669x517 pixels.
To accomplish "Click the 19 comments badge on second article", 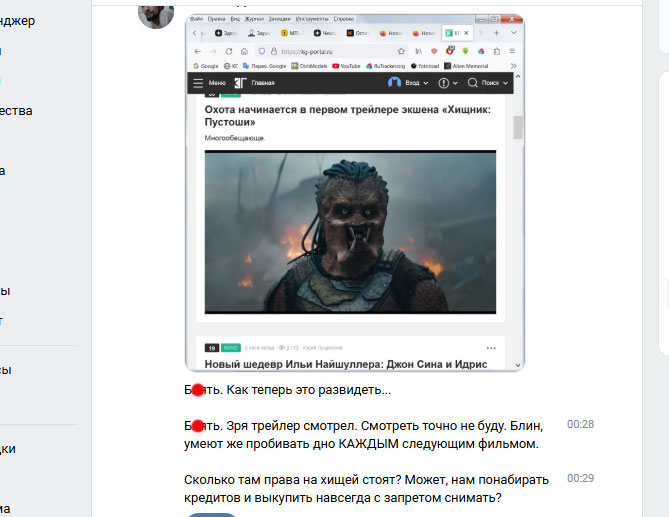I will [212, 348].
